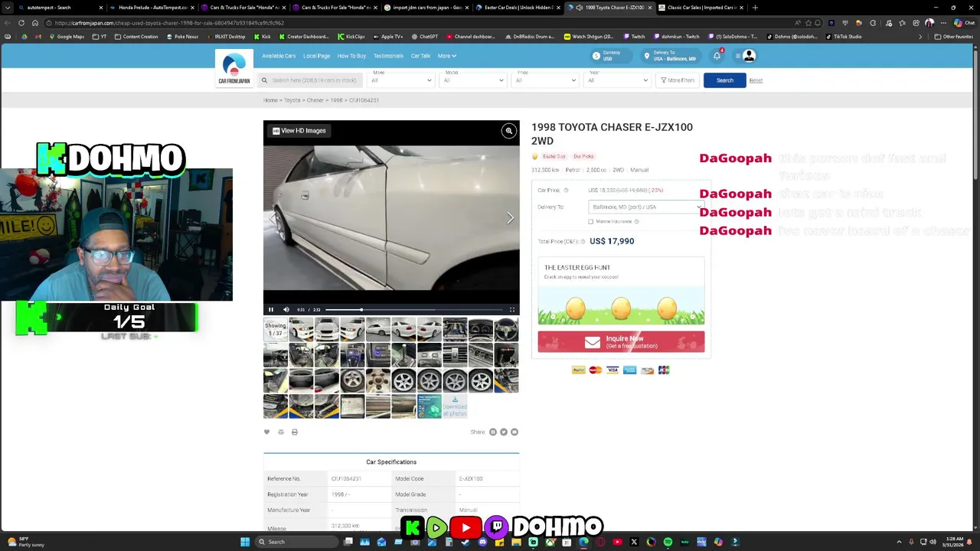Select the first white car thumbnail
Image resolution: width=980 pixels, height=551 pixels.
(x=301, y=331)
